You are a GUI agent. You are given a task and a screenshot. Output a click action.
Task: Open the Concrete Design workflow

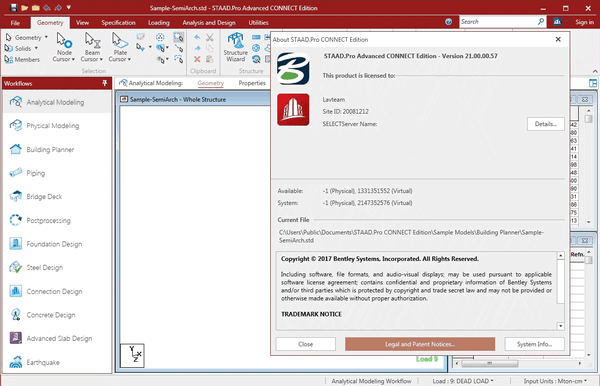[x=57, y=315]
